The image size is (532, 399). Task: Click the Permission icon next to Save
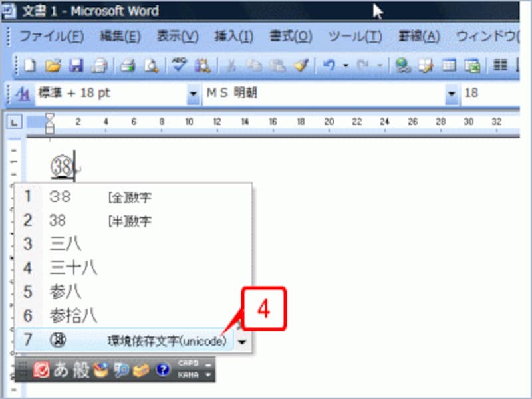pos(99,65)
